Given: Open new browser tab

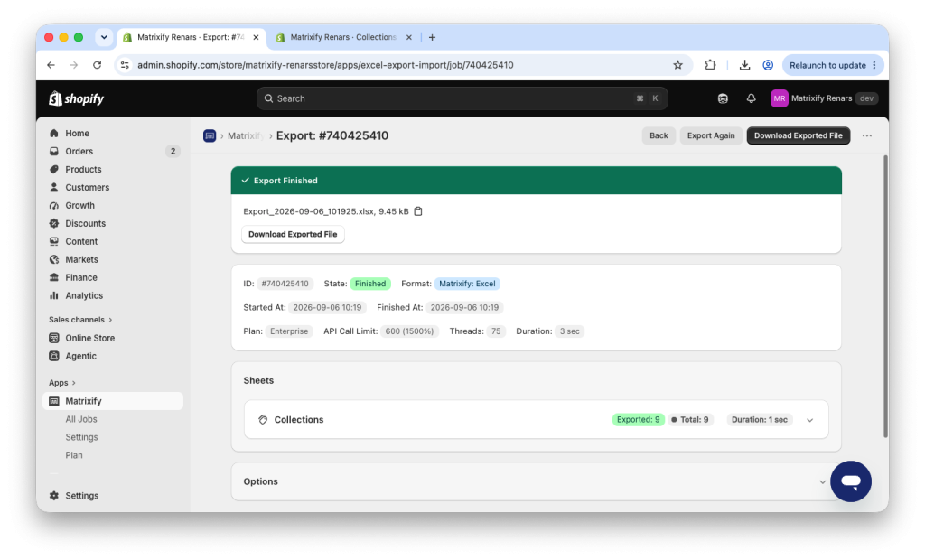Looking at the screenshot, I should tap(432, 37).
